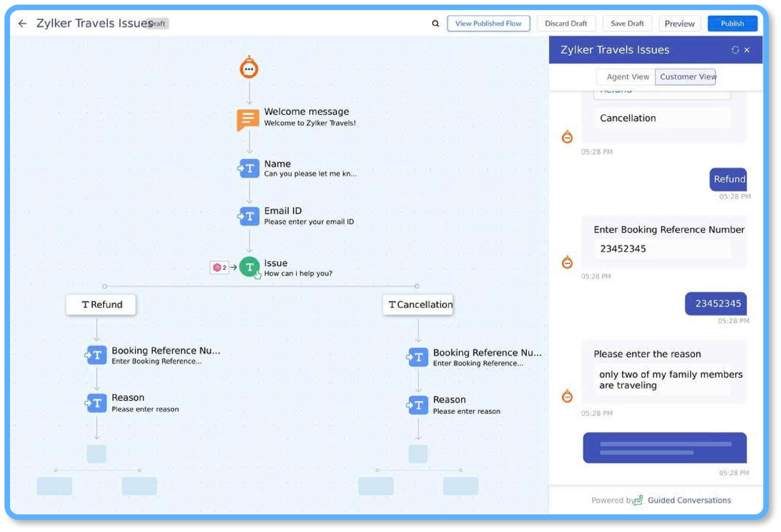The width and height of the screenshot is (781, 532).
Task: Switch to Customer View tab
Action: 686,77
